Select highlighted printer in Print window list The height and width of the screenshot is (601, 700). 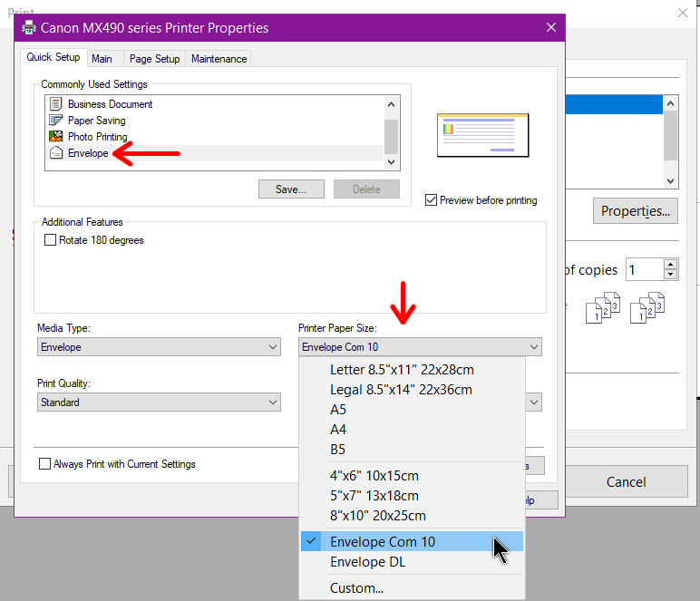614,105
